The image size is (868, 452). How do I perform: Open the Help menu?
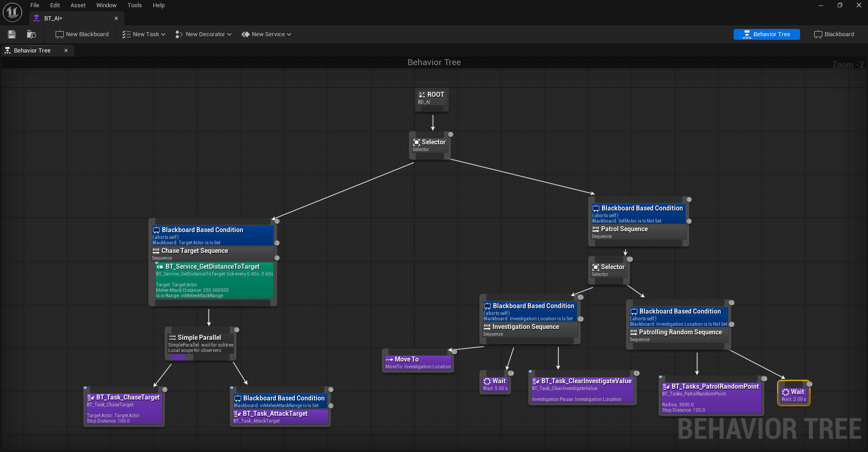pyautogui.click(x=159, y=5)
